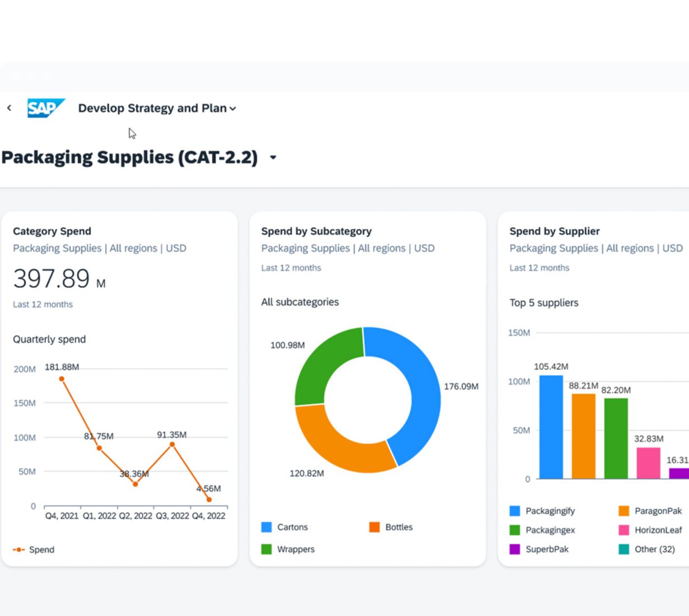Click the Packagingex green legend square

tap(515, 530)
